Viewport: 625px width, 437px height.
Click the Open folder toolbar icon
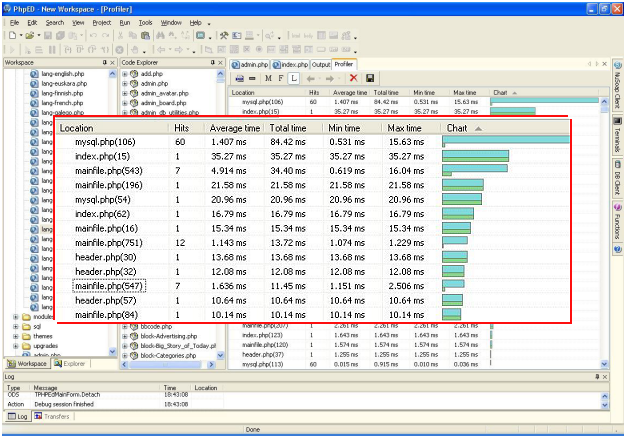(29, 35)
